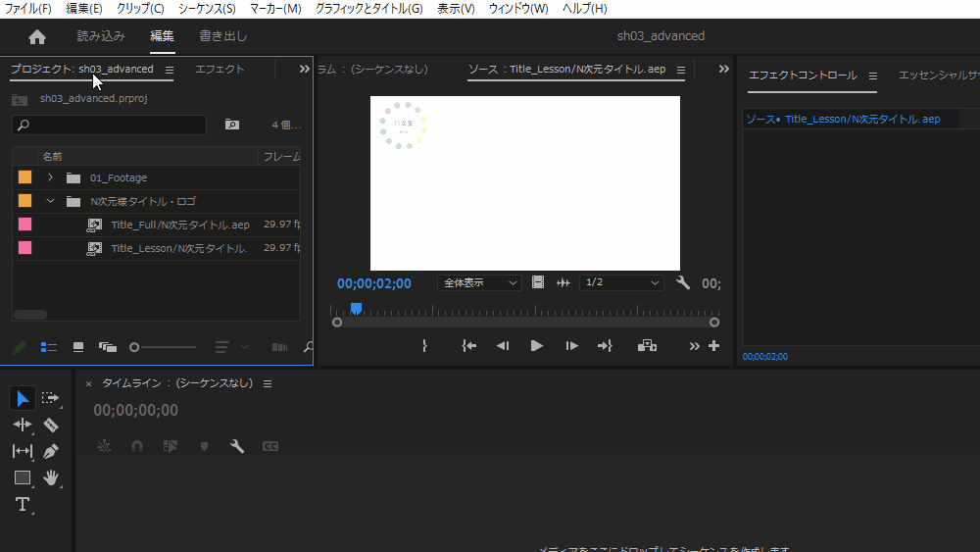980x552 pixels.
Task: Click orange label swatch of 01_Footage
Action: (25, 177)
